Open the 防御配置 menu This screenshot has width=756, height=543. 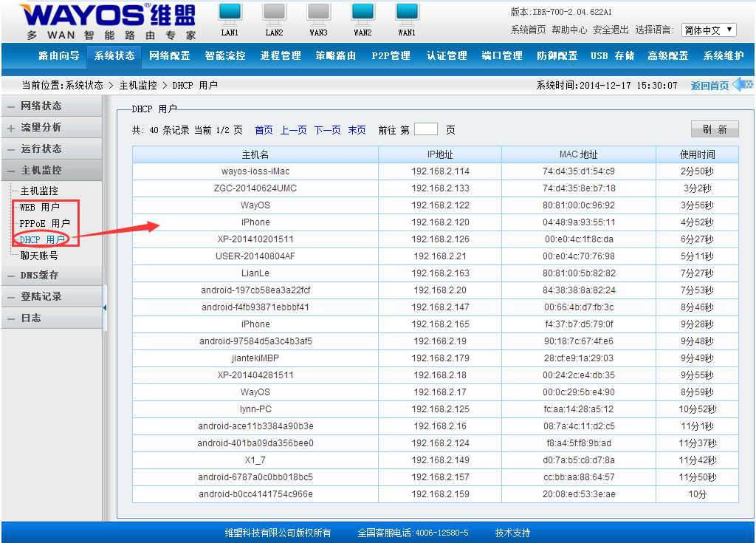click(x=557, y=55)
